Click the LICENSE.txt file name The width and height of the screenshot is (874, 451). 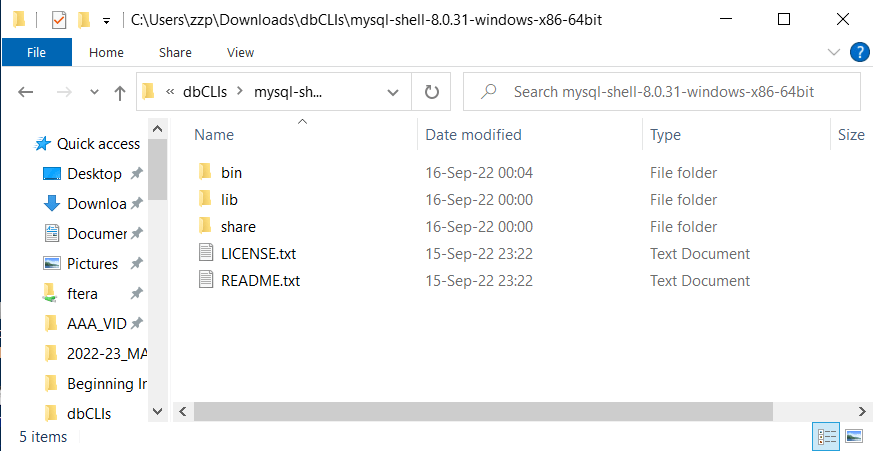tap(259, 254)
